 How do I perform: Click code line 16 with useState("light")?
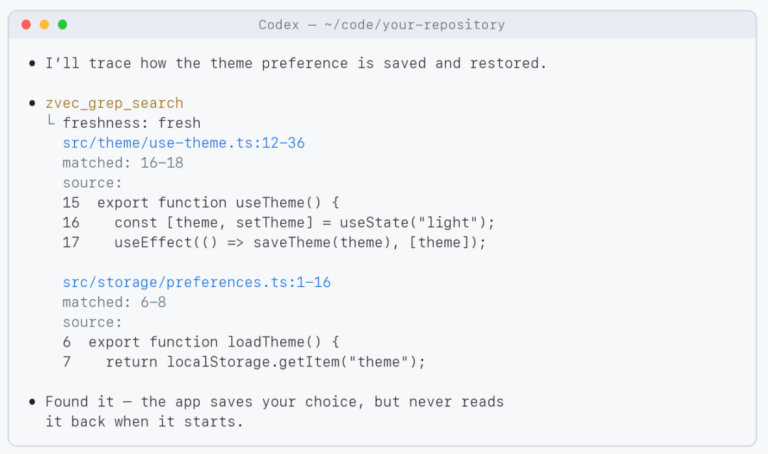point(279,223)
